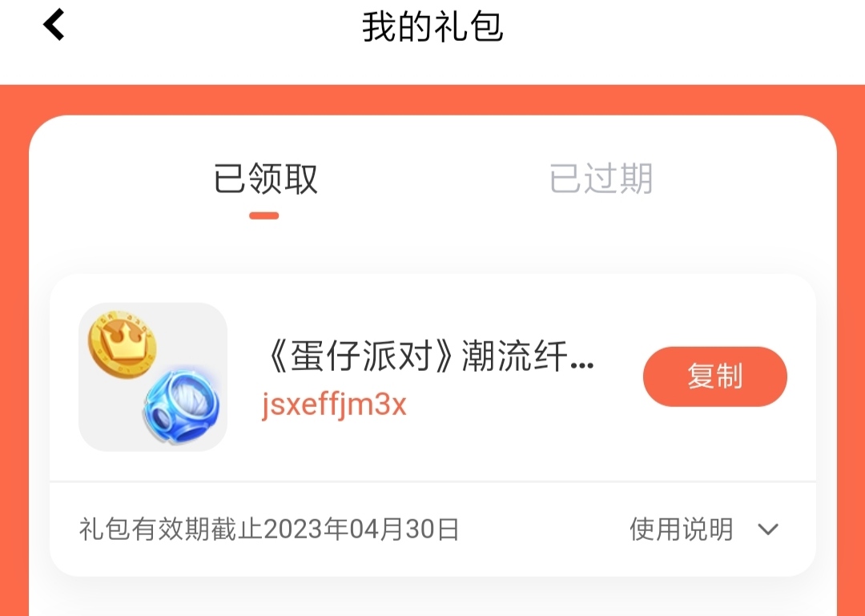Switch to the 已过期 tab
Screen dimensions: 865x616
(x=601, y=179)
